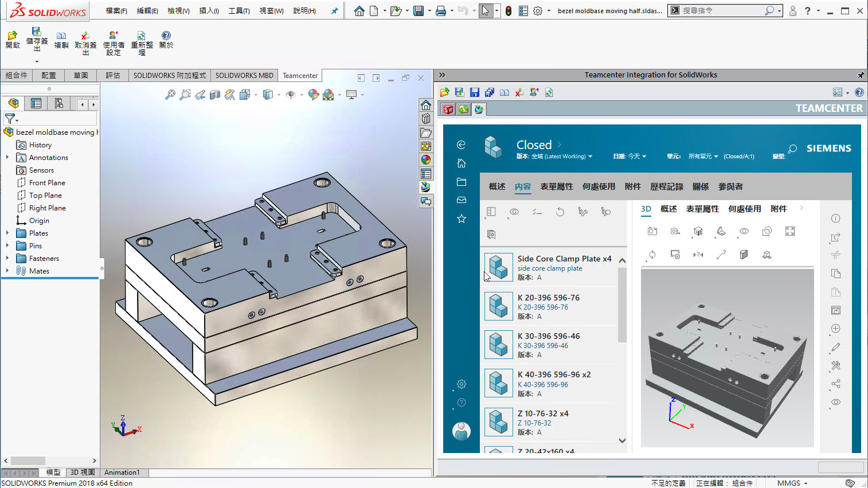Viewport: 868px width, 488px height.
Task: Activate Section View in heads-up toolbar
Action: [x=215, y=95]
